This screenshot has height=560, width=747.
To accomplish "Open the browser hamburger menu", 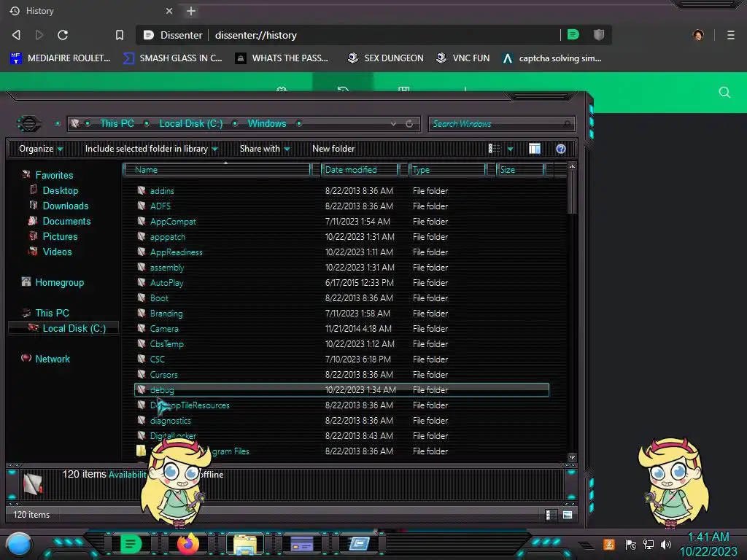I will pyautogui.click(x=730, y=35).
